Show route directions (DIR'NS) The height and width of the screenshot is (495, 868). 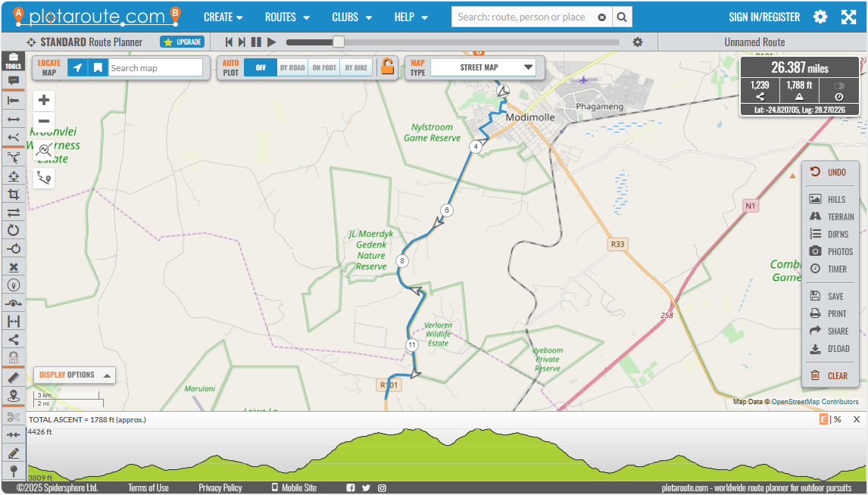pos(829,234)
